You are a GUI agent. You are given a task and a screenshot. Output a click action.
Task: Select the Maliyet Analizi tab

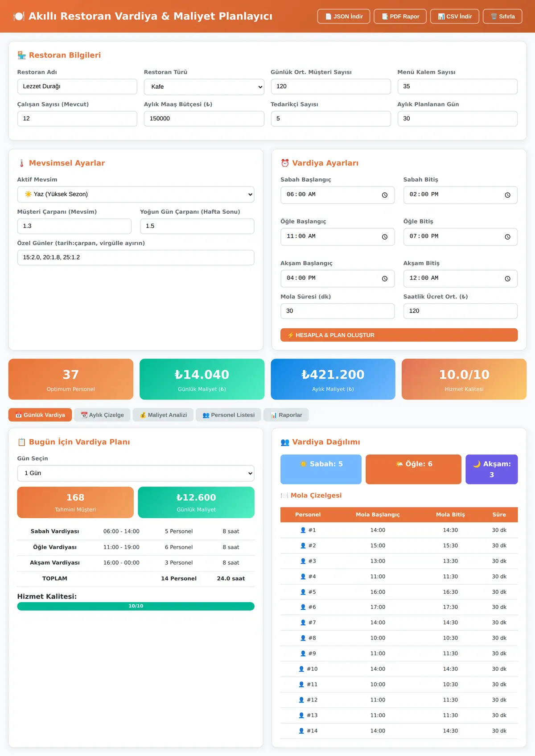[163, 415]
